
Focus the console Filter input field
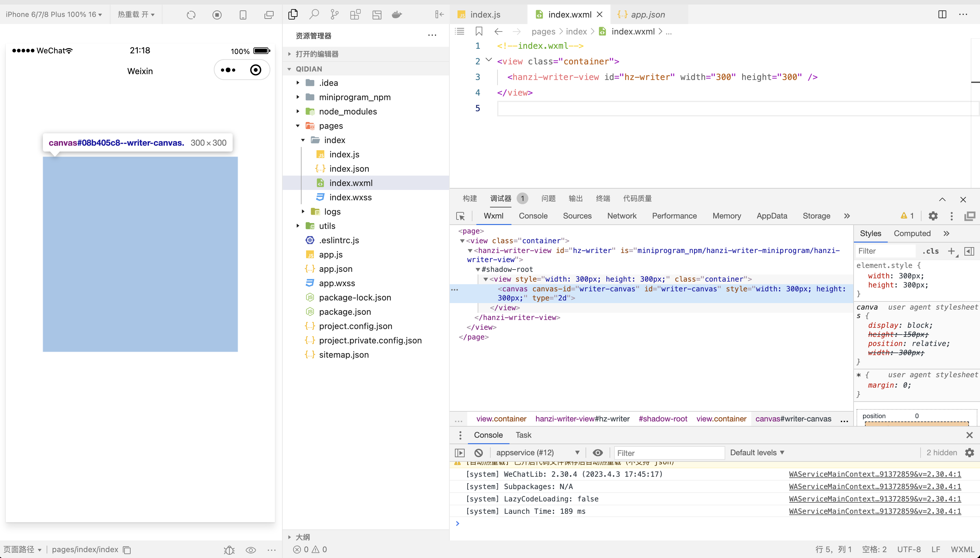669,453
